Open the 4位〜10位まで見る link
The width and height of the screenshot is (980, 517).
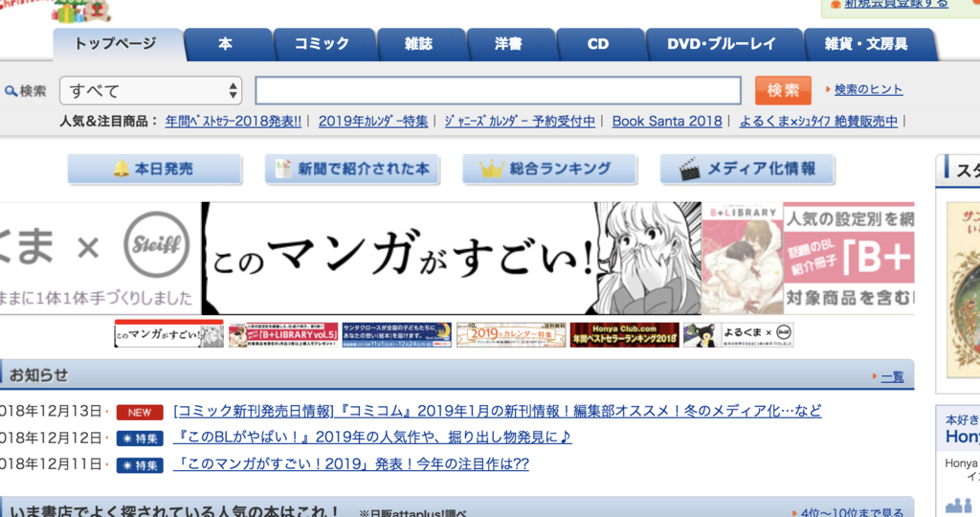pyautogui.click(x=852, y=512)
